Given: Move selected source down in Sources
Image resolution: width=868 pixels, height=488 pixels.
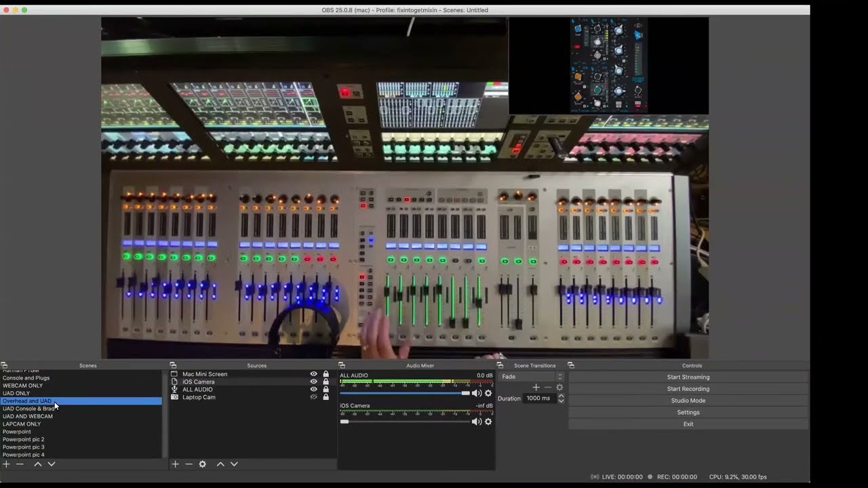Looking at the screenshot, I should click(x=234, y=464).
